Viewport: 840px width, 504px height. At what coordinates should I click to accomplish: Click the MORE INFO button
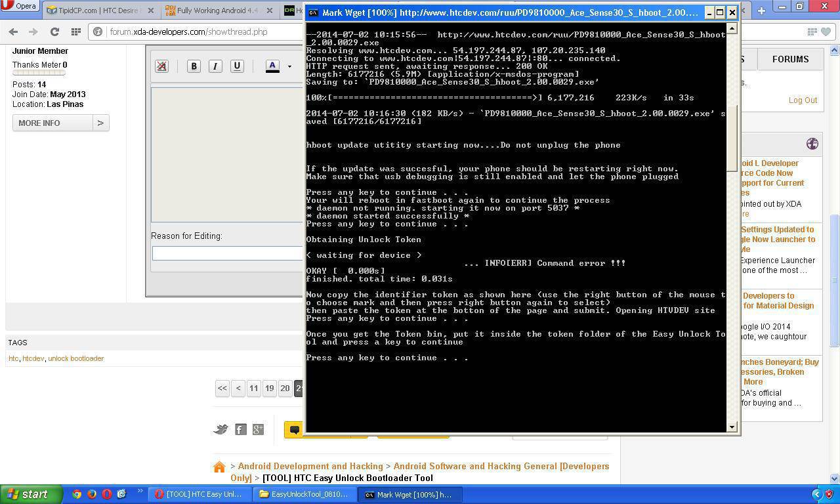coord(52,123)
